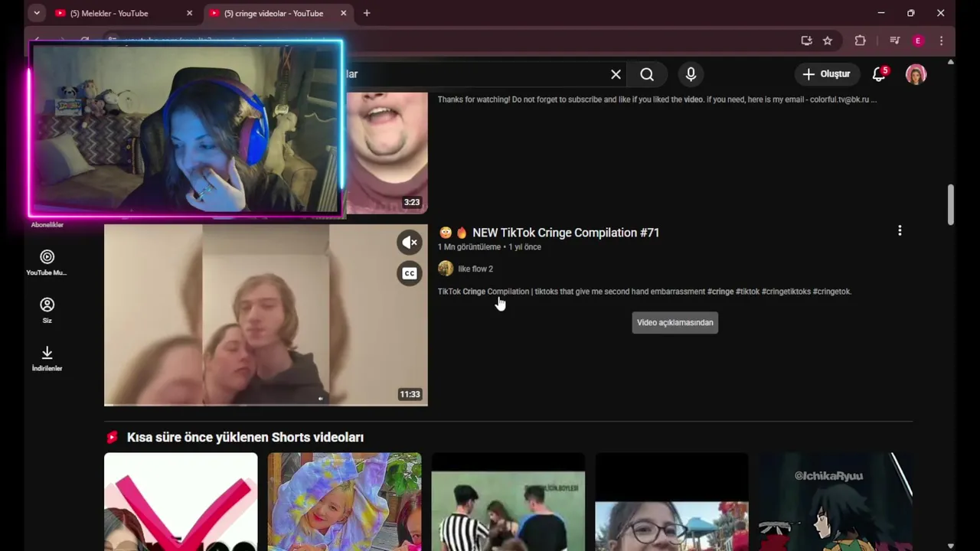Click the YouTube search magnifier button
The height and width of the screenshot is (551, 980).
click(647, 74)
